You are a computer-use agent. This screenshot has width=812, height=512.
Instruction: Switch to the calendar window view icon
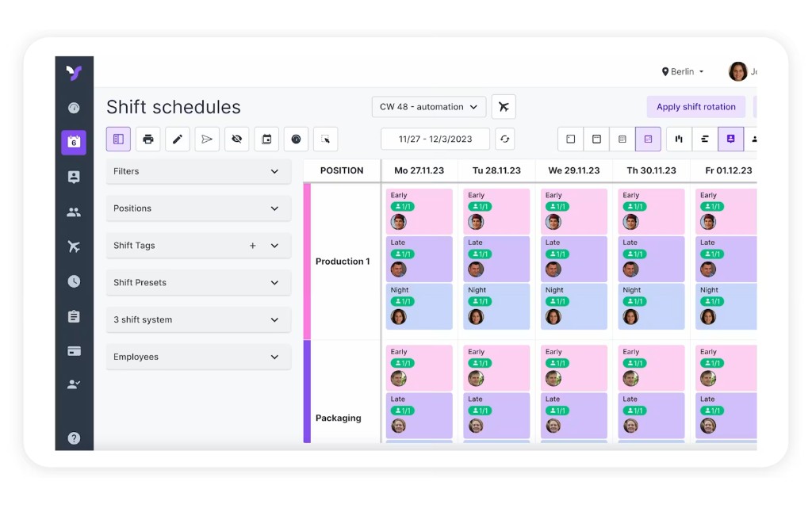point(596,139)
